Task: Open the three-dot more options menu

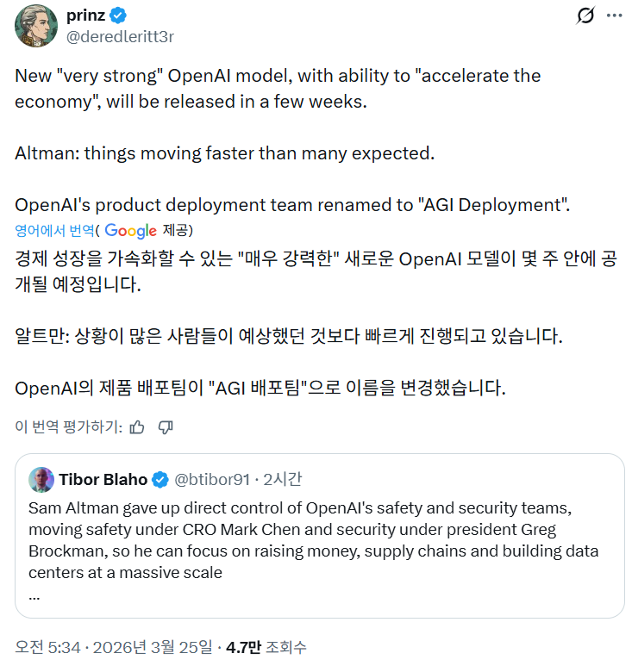Action: click(x=614, y=16)
